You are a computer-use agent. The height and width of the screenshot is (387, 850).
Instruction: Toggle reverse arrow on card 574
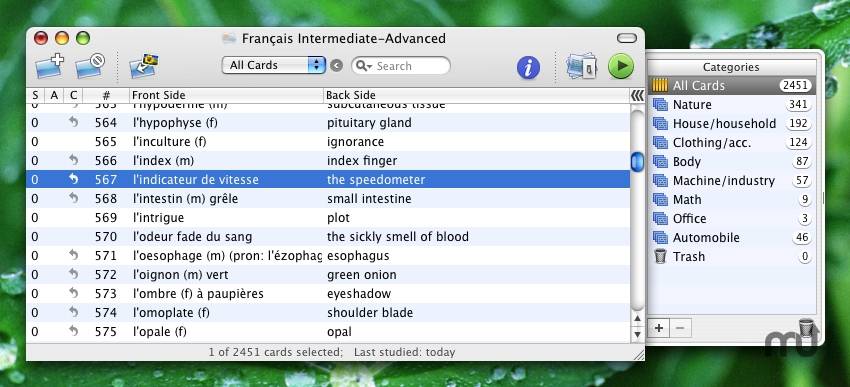[74, 312]
